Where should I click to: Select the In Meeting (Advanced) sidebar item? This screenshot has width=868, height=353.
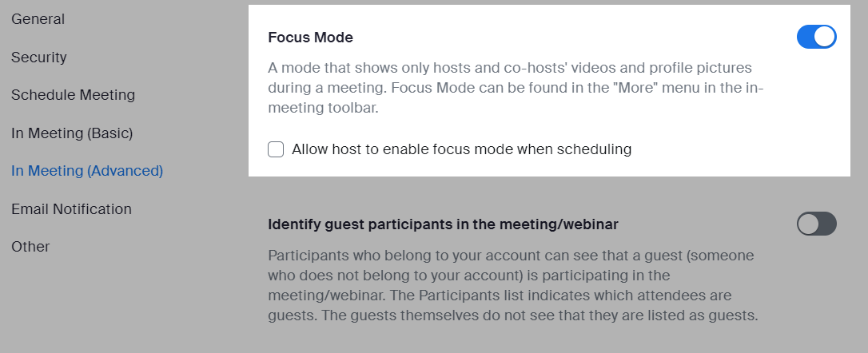point(87,171)
